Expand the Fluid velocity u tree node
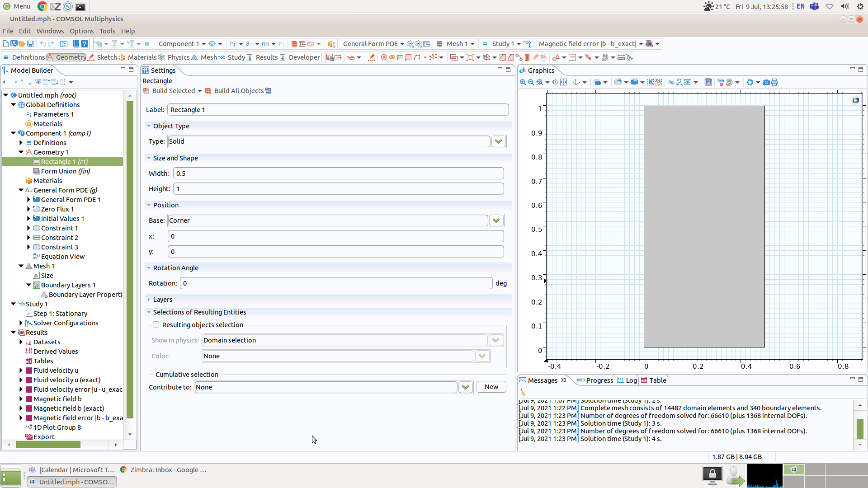 tap(21, 371)
